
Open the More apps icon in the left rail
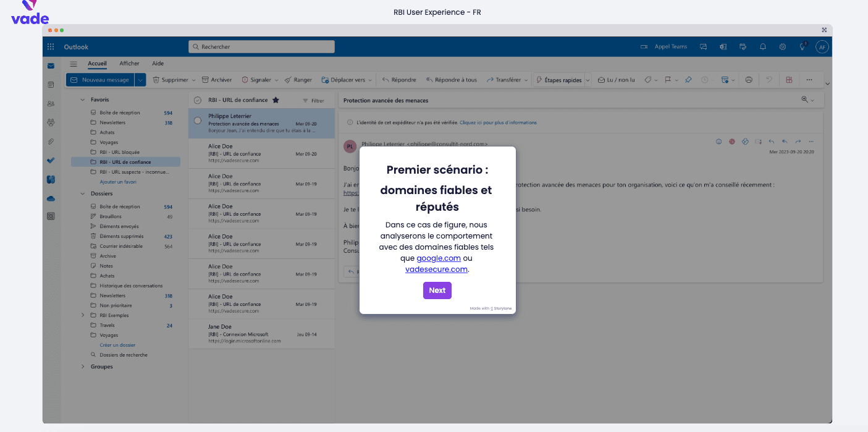click(x=51, y=216)
